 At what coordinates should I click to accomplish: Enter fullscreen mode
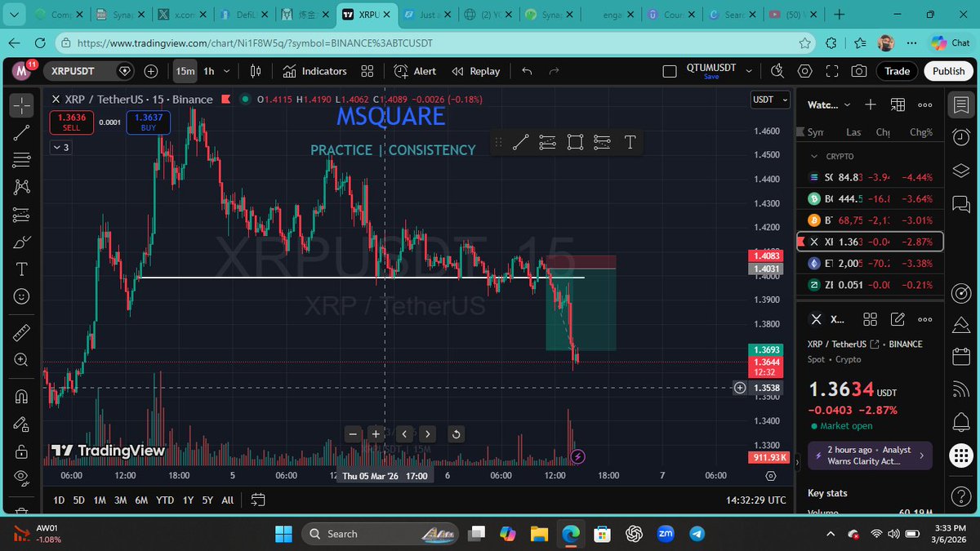click(x=832, y=71)
